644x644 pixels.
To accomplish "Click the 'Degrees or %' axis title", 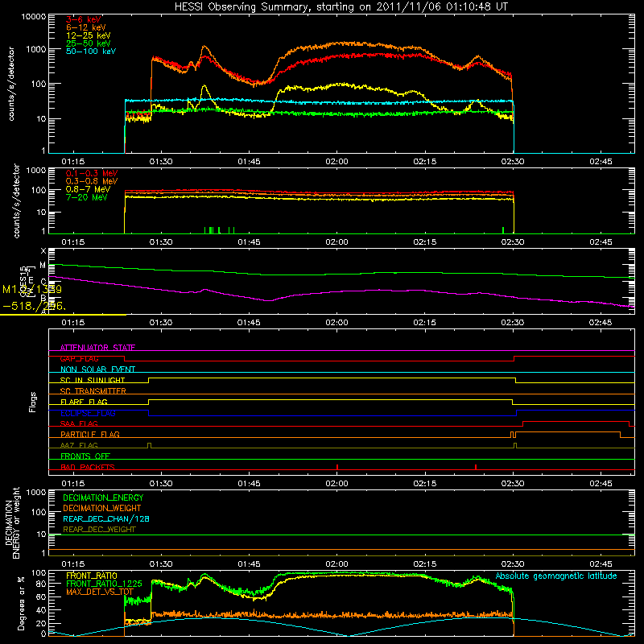I will click(21, 603).
